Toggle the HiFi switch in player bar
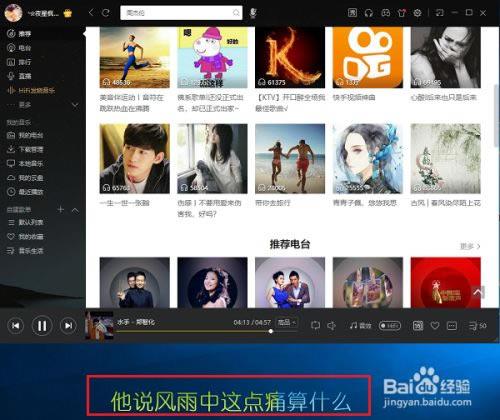Image resolution: width=500 pixels, height=420 pixels. click(390, 326)
